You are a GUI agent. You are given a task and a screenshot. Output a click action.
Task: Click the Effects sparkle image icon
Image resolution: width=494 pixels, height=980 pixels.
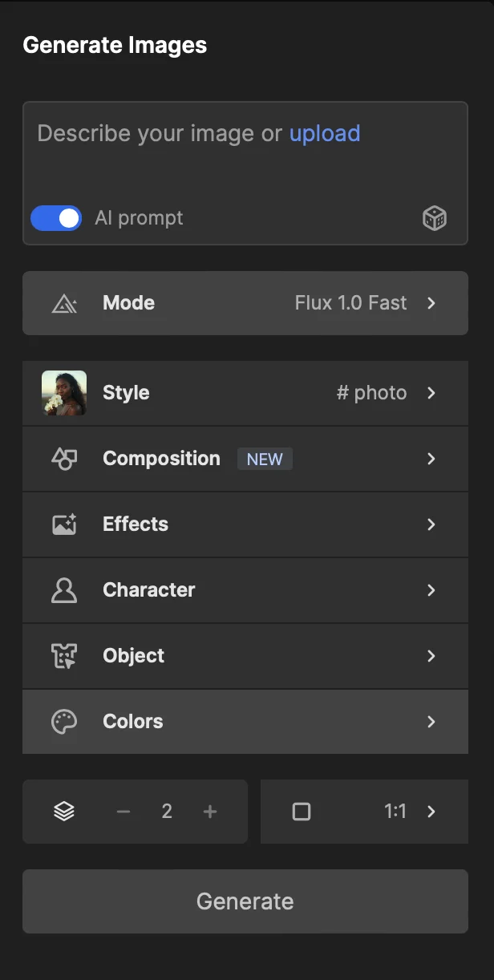[x=64, y=524]
